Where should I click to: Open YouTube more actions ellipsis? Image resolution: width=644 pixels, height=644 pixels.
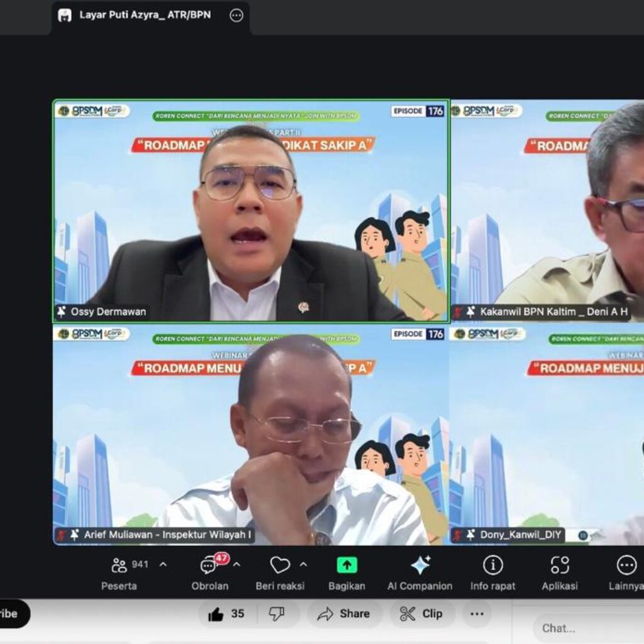477,614
